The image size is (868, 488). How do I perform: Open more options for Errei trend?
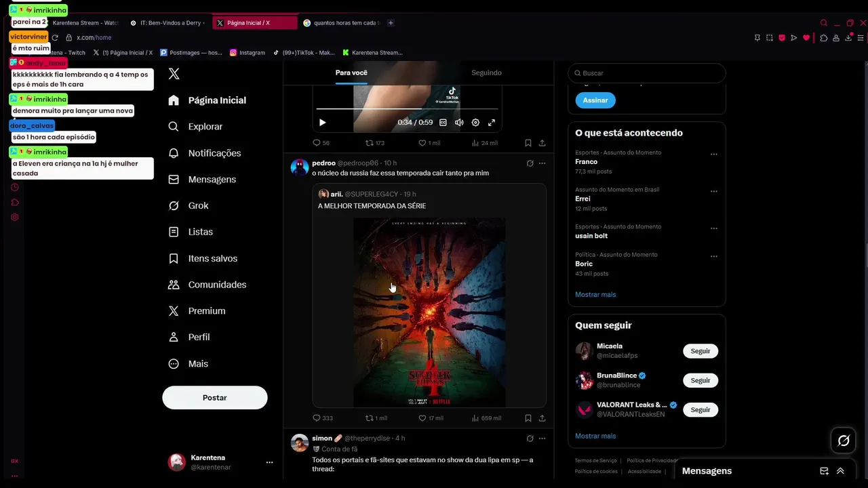713,191
